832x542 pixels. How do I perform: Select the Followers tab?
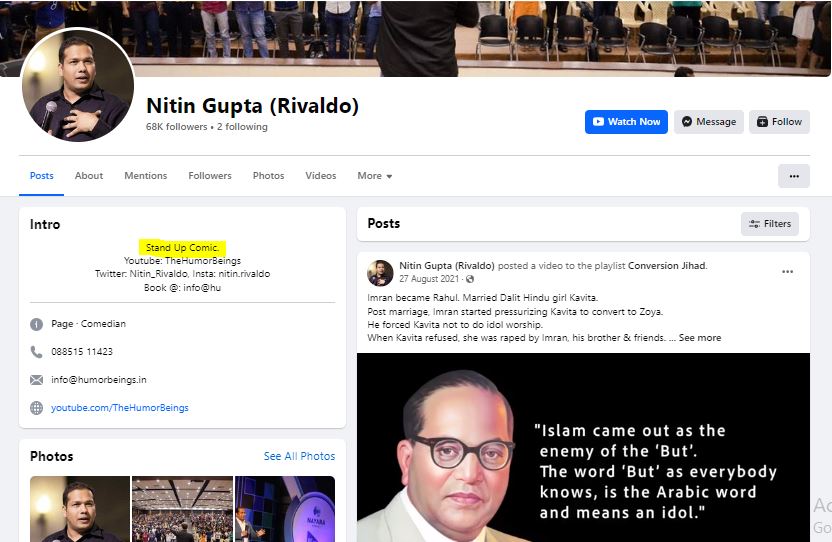[210, 176]
